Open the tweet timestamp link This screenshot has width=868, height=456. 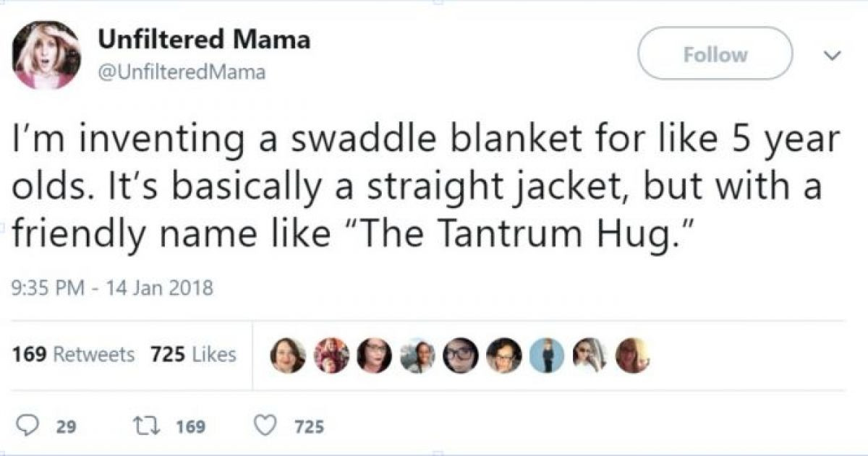click(110, 288)
